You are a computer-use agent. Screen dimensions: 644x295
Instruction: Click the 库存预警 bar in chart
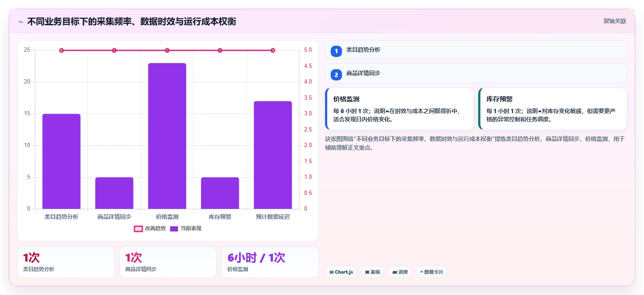click(220, 193)
